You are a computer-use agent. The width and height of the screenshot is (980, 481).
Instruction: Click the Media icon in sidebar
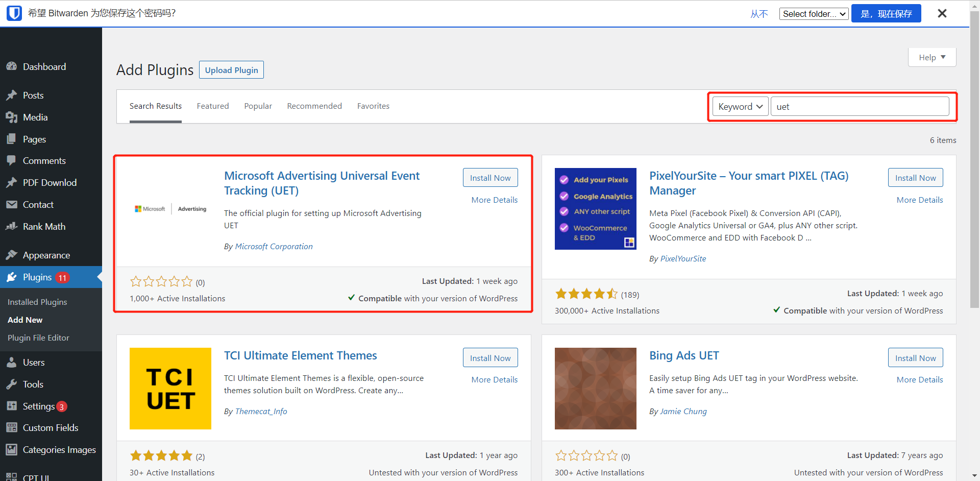coord(12,117)
